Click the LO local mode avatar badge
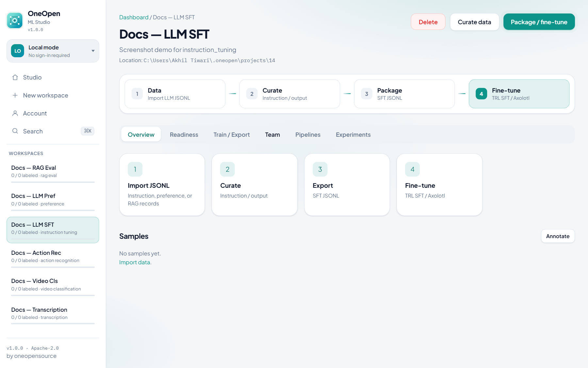Image resolution: width=588 pixels, height=368 pixels. click(18, 51)
